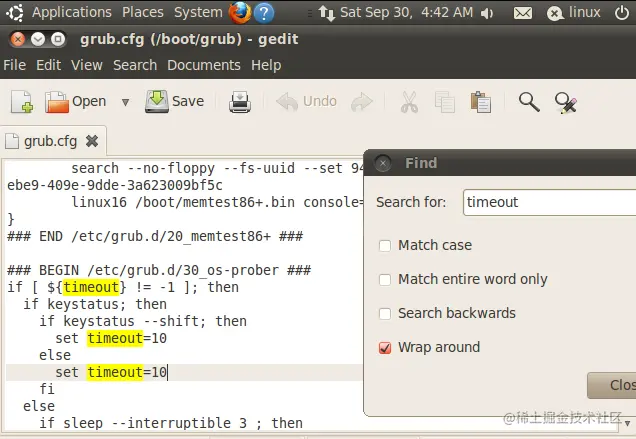Minimize the gedit window
636x439 pixels.
click(38, 39)
